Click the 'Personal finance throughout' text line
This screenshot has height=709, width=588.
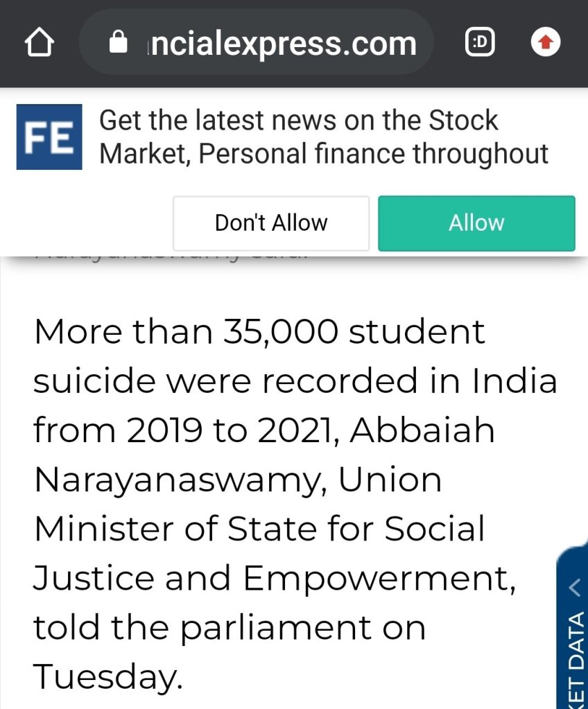(x=373, y=154)
